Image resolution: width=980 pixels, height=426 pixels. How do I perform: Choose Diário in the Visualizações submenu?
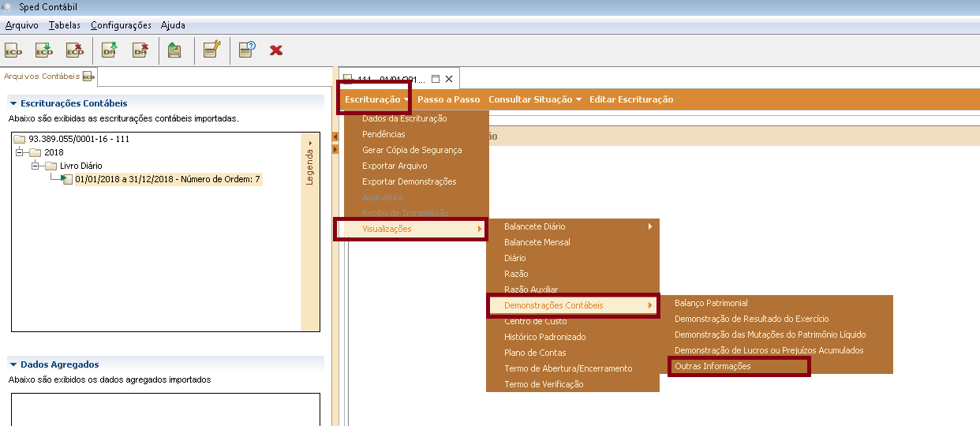(x=573, y=258)
